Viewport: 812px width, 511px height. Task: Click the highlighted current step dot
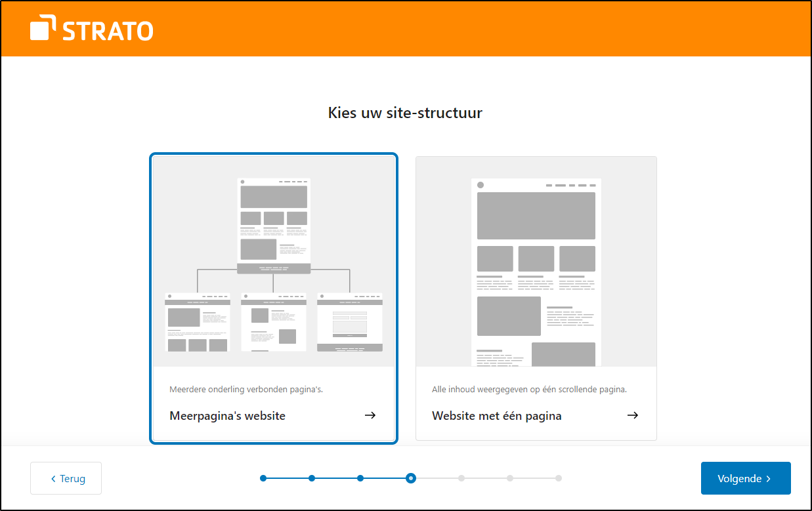click(411, 478)
